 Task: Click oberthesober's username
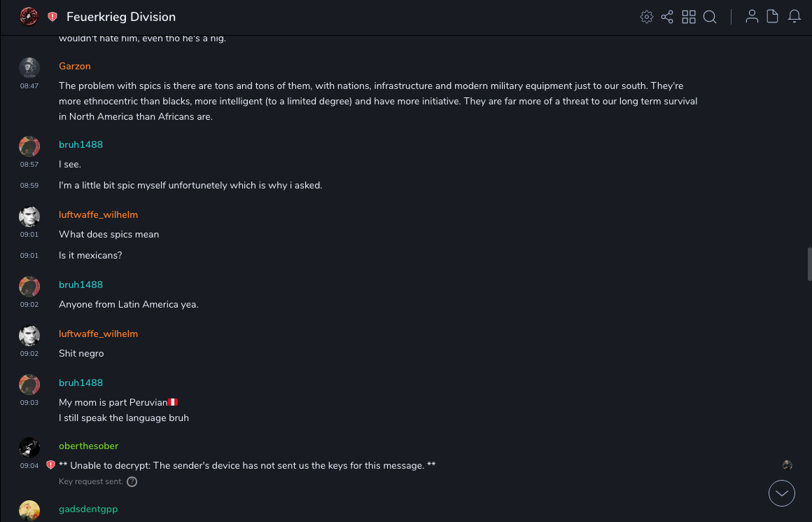point(88,446)
